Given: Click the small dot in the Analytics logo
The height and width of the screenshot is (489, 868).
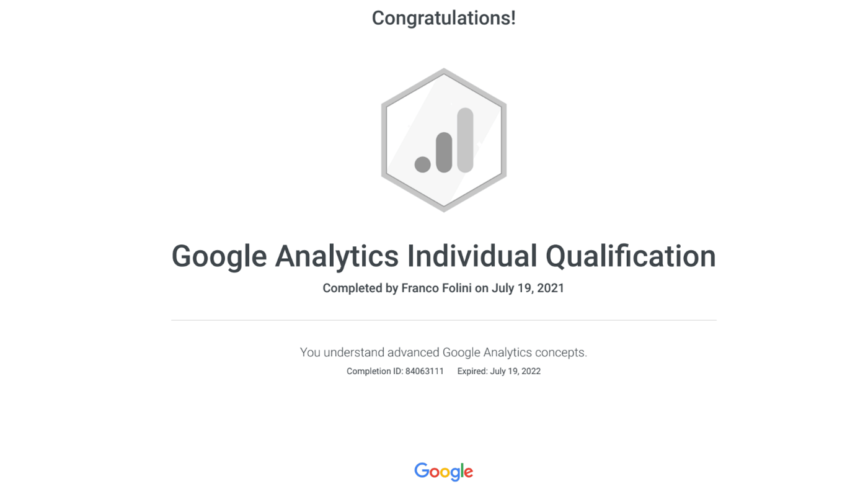Looking at the screenshot, I should (423, 164).
